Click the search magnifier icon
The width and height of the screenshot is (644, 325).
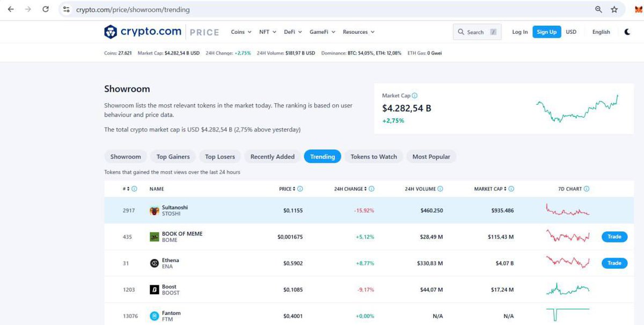(461, 32)
